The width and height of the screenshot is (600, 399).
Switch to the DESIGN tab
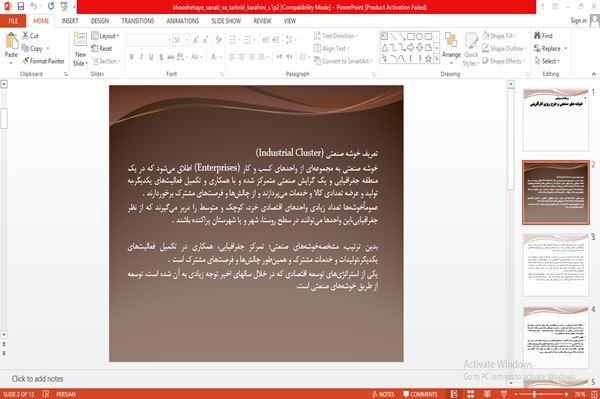[99, 21]
